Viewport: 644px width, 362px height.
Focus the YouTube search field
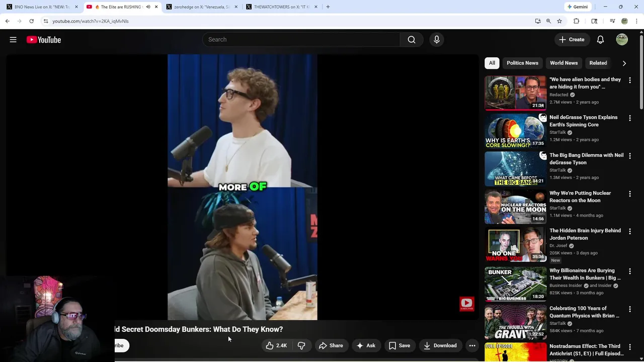301,40
